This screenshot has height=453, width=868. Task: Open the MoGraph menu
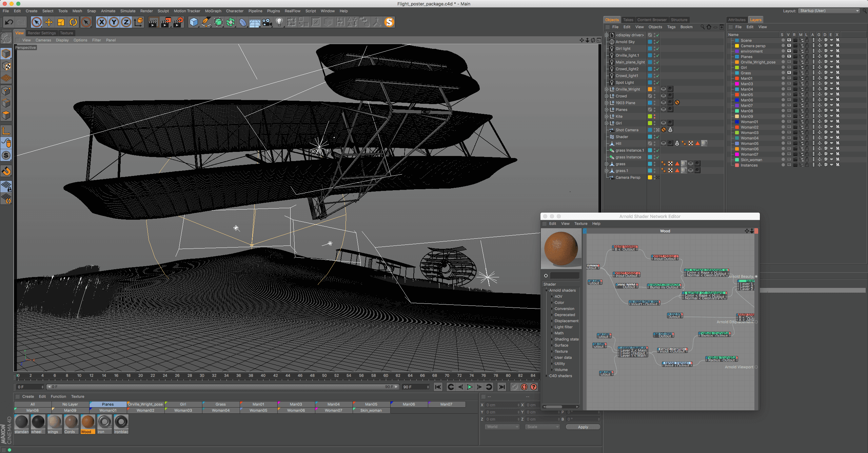coord(213,11)
